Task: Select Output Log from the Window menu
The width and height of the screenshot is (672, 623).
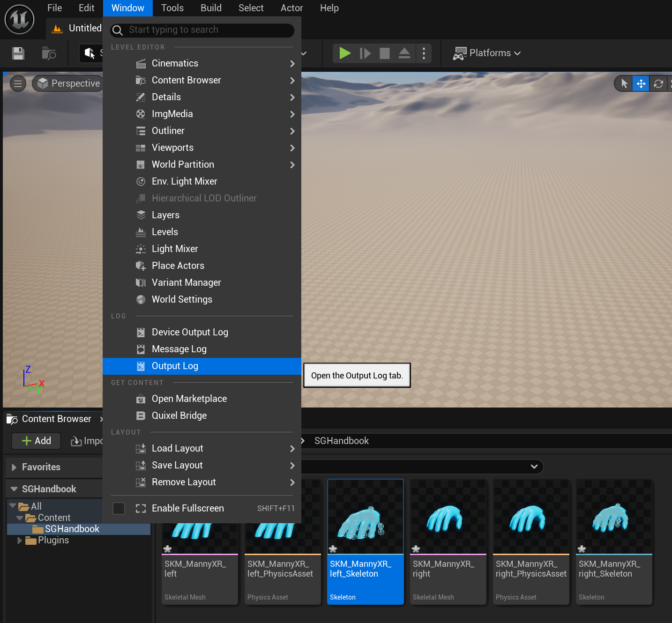Action: (174, 366)
